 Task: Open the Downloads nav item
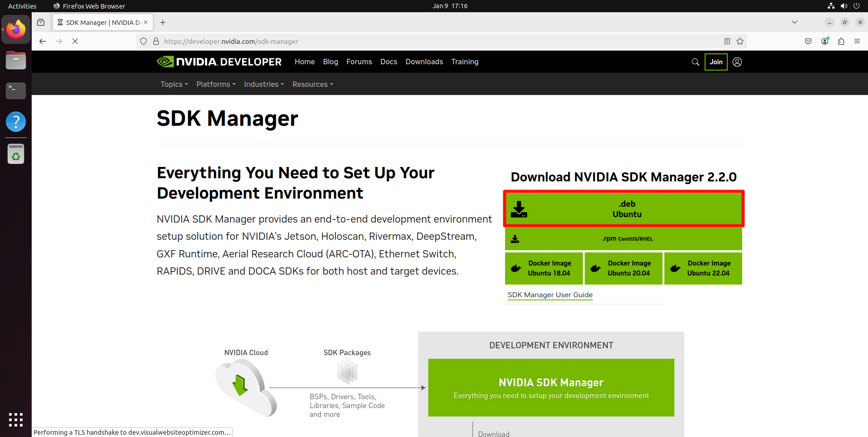(424, 62)
